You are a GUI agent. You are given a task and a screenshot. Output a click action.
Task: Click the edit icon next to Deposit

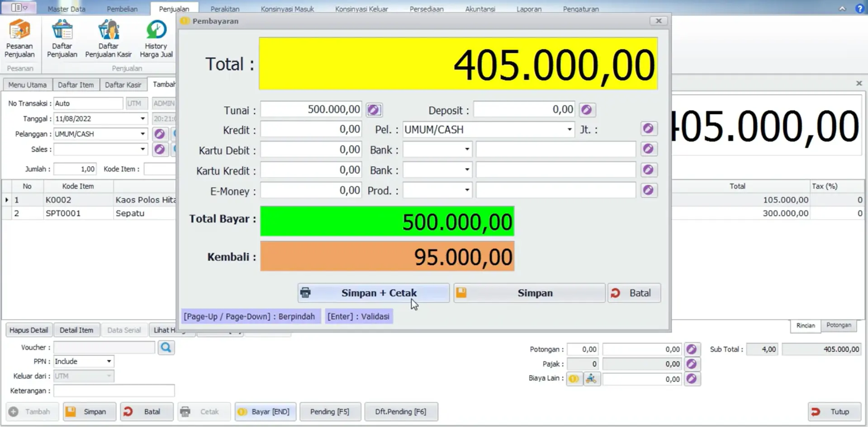point(587,110)
